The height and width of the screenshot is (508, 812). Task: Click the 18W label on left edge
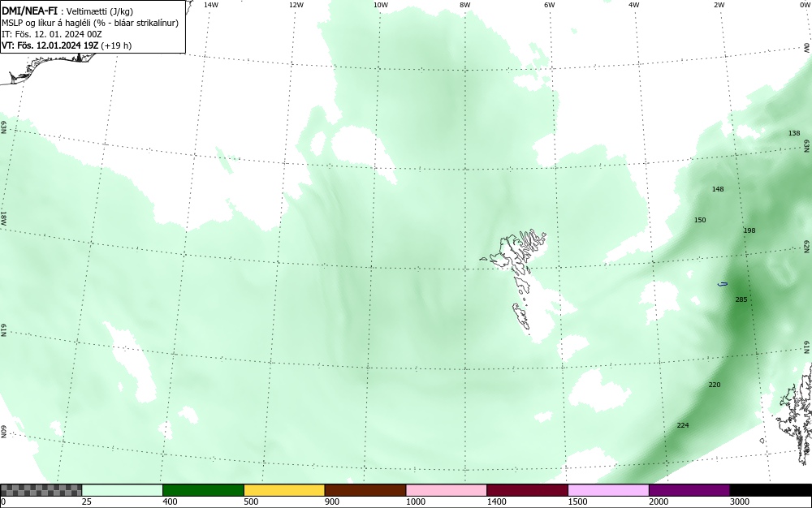3,217
